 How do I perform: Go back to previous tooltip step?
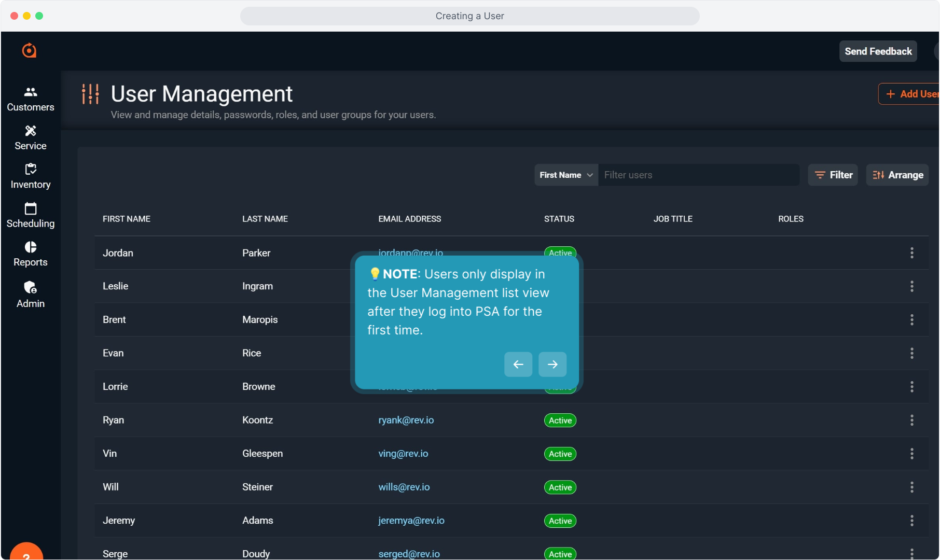coord(518,365)
